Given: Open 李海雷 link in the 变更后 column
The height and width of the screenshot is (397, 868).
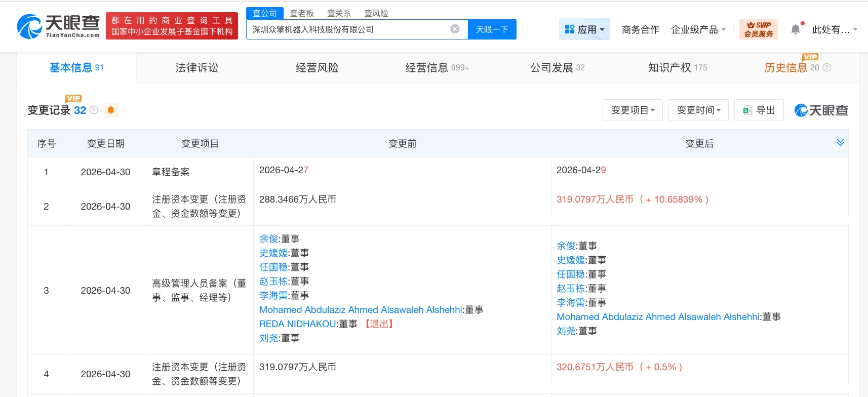Looking at the screenshot, I should [x=571, y=302].
